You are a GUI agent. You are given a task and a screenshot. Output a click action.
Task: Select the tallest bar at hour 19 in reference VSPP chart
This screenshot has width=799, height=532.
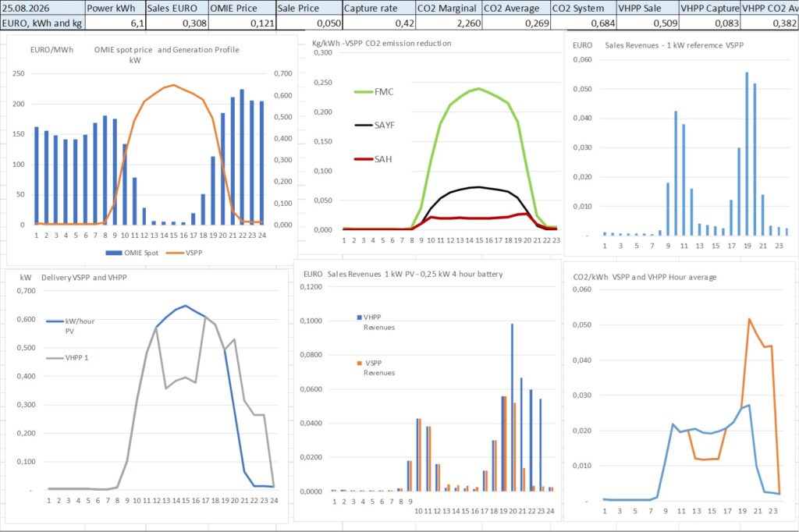747,154
